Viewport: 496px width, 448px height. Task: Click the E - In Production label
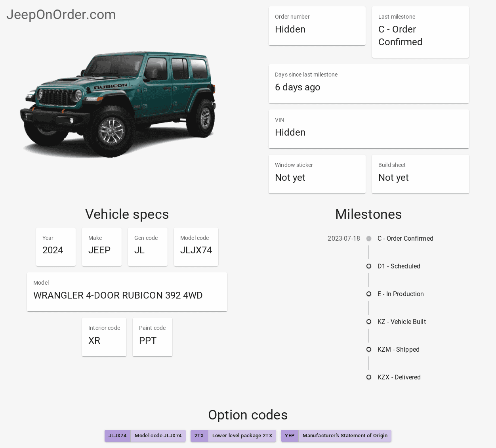[401, 294]
